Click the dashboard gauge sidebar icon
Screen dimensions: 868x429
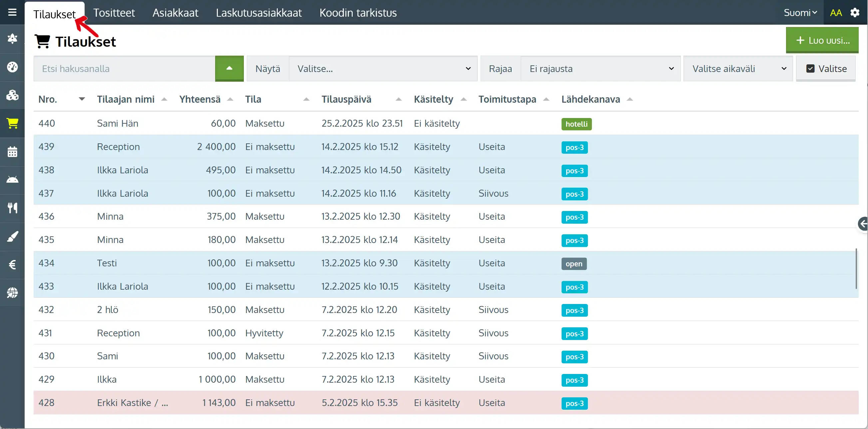(x=12, y=67)
